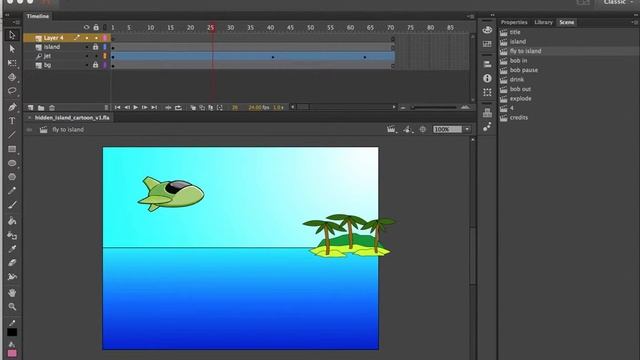Activate the Lasso tool
This screenshot has height=360, width=640.
12,91
